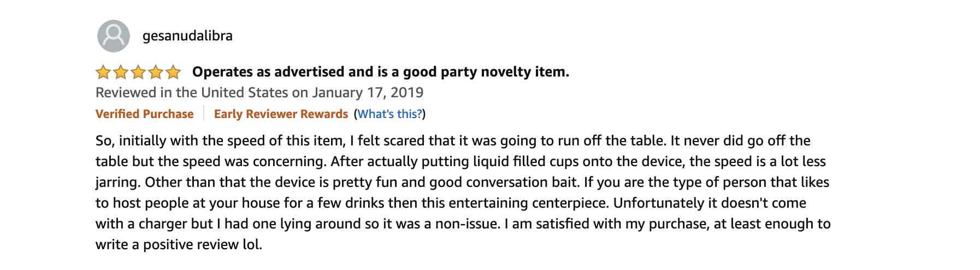Click the review line starting "table but the speed"

[x=460, y=161]
